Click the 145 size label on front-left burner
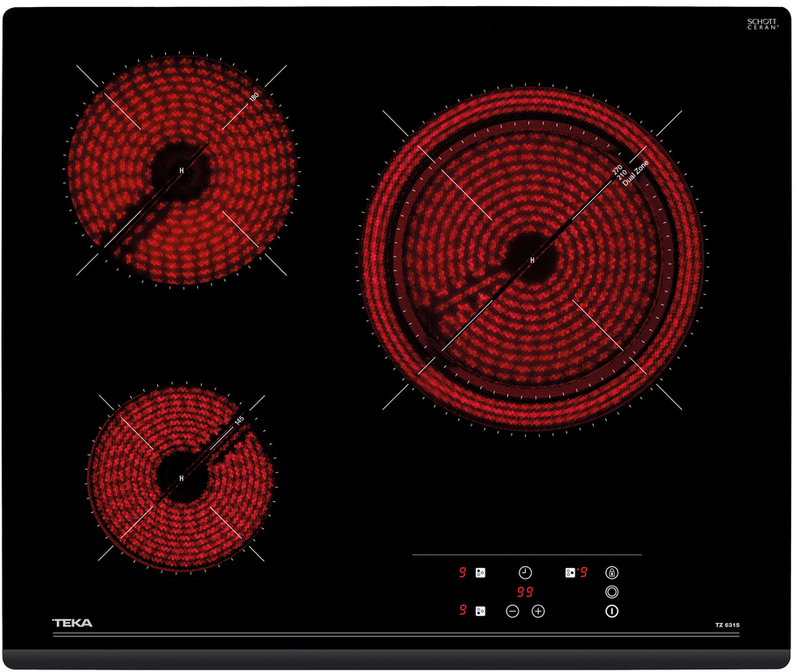Viewport: 799px width, 672px height. coord(239,420)
